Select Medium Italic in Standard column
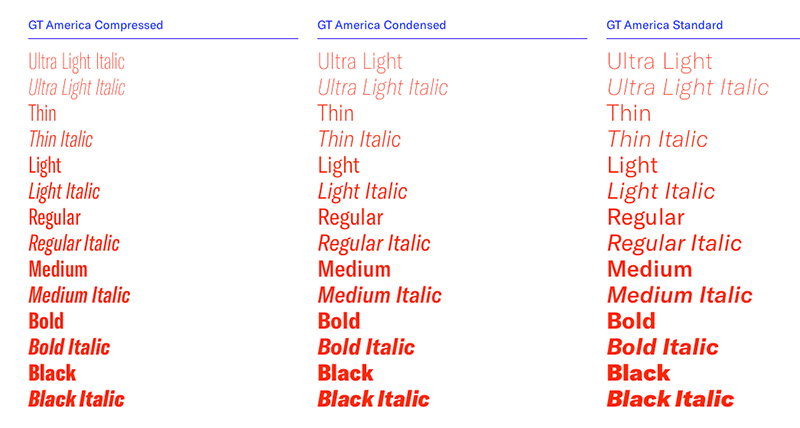This screenshot has height=428, width=800. click(x=680, y=295)
